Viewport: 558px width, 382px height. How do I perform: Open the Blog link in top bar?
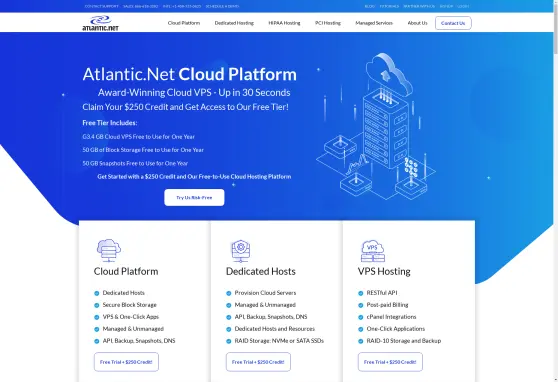pyautogui.click(x=370, y=6)
